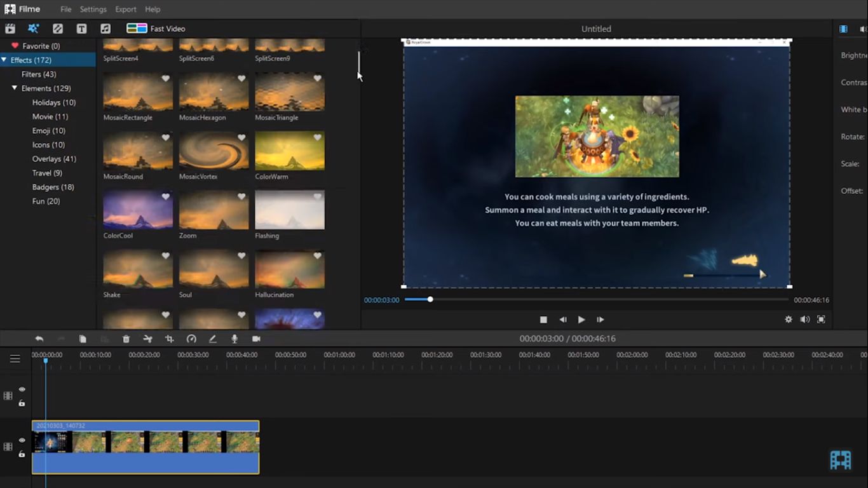Favorite the MosaicTriangle effect heart

coord(318,78)
